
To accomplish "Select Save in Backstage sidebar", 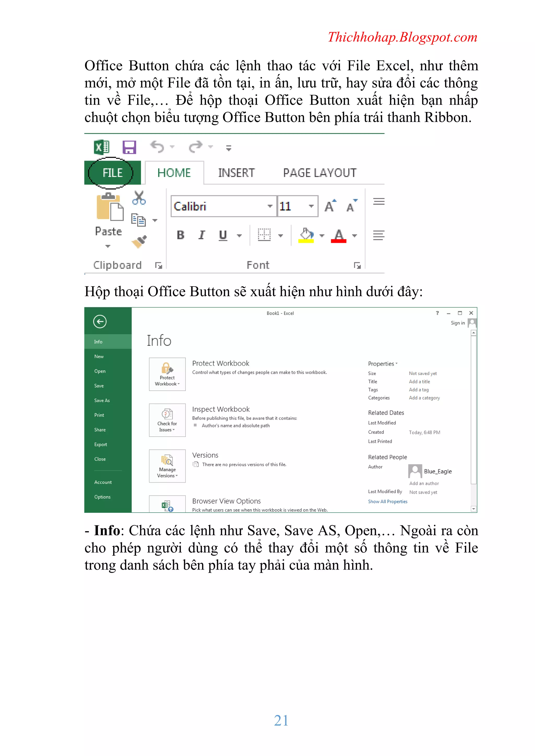I will pos(108,386).
